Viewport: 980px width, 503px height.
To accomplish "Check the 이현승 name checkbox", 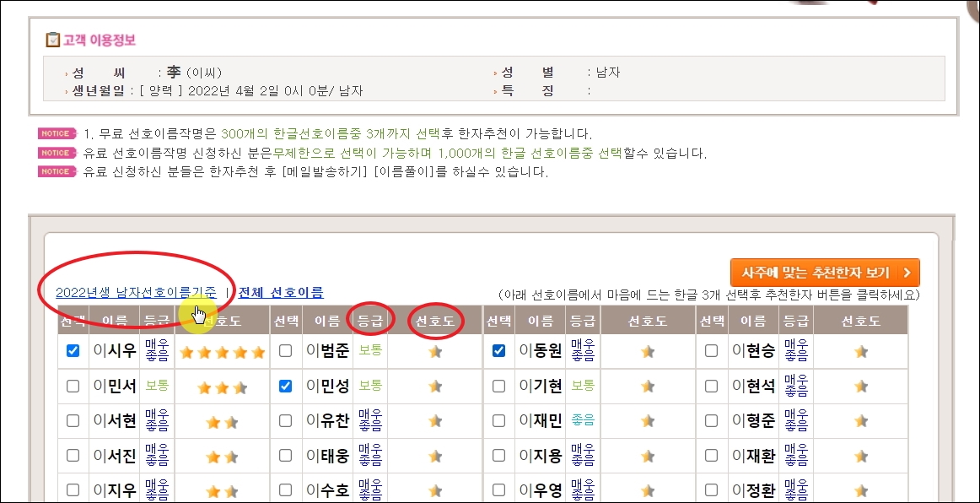I will pos(711,351).
